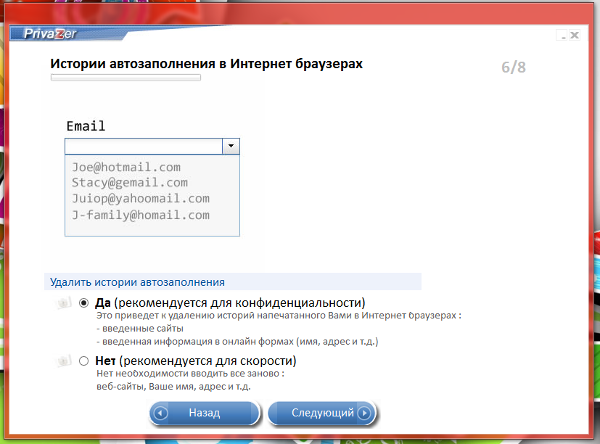Expand the Email dropdown arrow
Image resolution: width=600 pixels, height=444 pixels.
[231, 146]
